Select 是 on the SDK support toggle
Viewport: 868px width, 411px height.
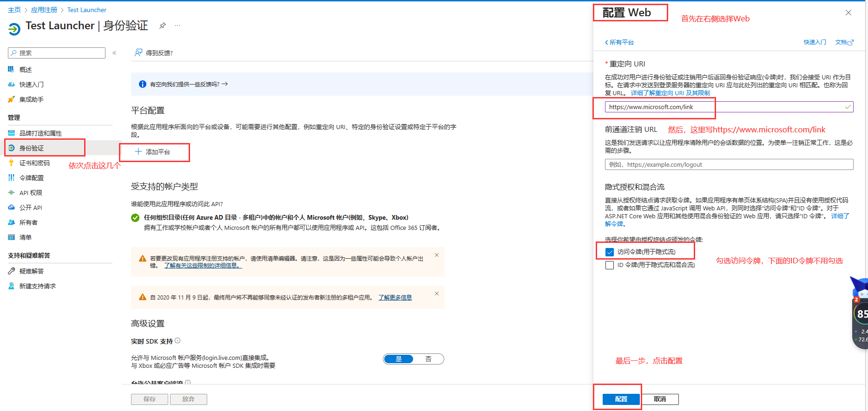399,359
